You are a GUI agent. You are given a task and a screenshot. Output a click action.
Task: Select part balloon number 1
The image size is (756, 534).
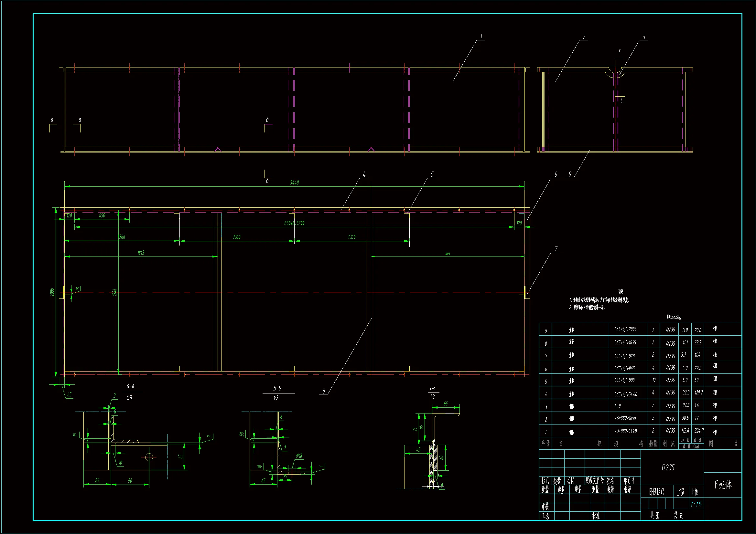[481, 37]
